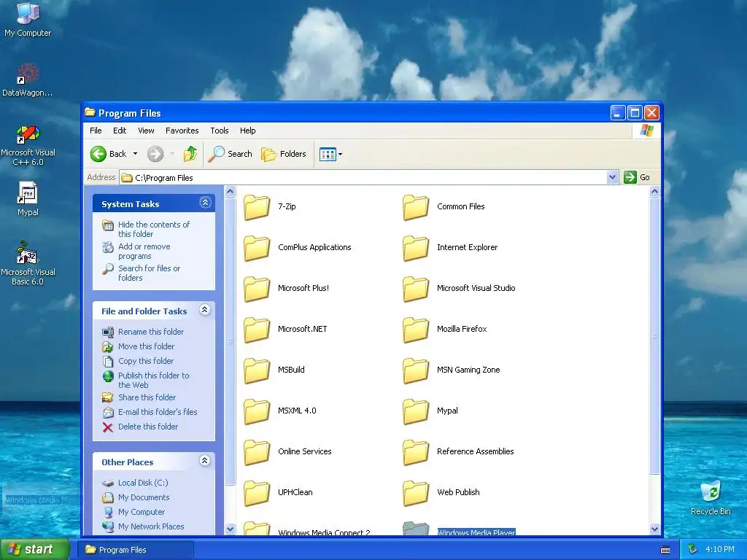Click the keyboard icon in taskbar
This screenshot has width=747, height=560.
point(665,550)
